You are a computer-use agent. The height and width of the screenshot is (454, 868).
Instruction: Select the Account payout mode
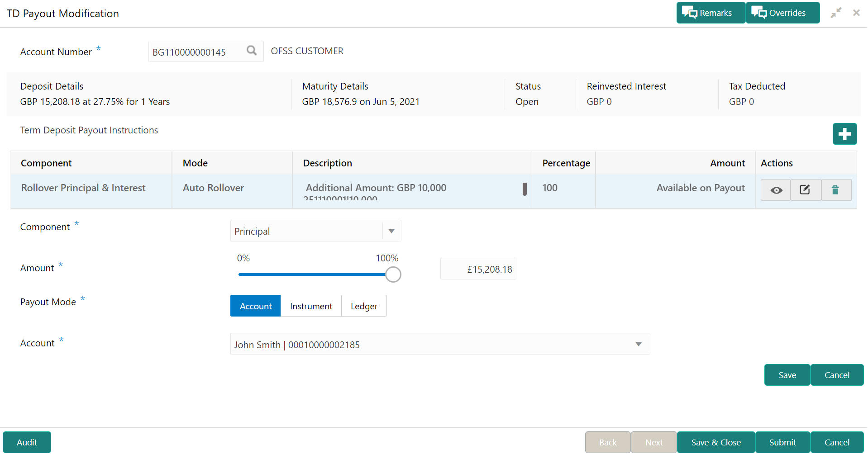tap(256, 306)
